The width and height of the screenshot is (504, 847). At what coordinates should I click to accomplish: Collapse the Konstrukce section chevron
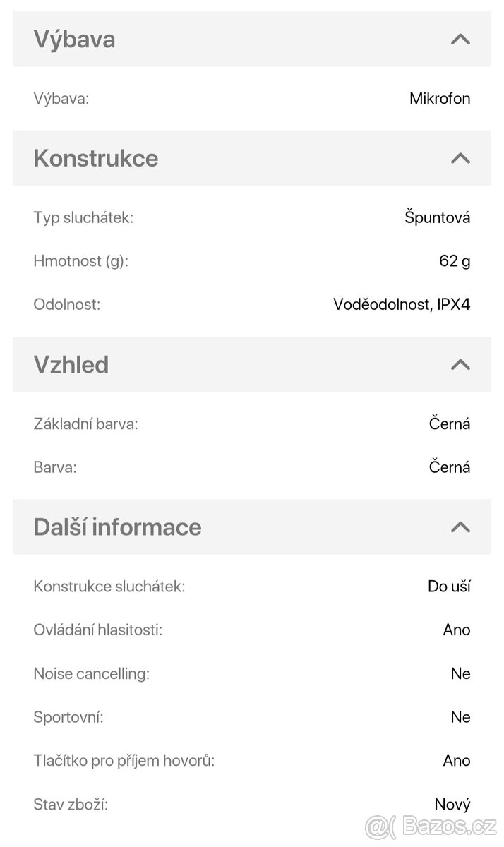pos(460,158)
